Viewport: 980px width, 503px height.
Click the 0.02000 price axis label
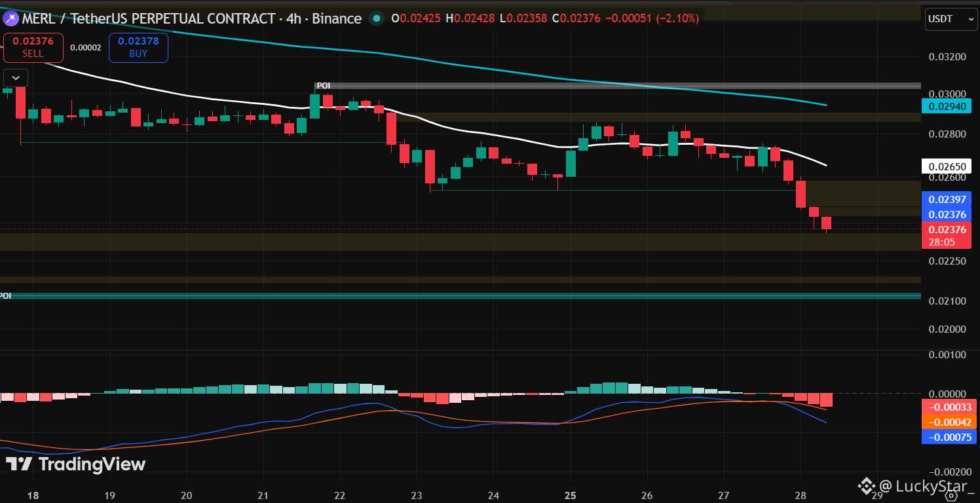point(947,329)
